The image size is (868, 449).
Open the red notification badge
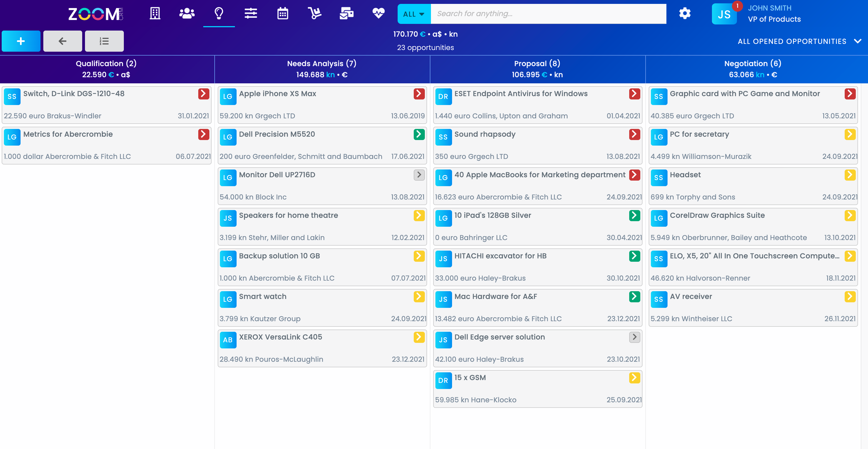pos(737,6)
